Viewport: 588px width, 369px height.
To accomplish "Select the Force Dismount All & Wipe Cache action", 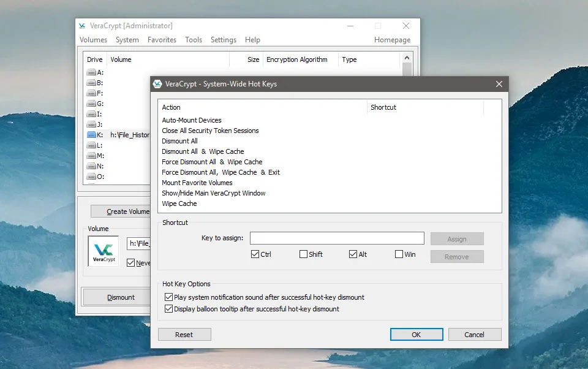I will point(212,162).
